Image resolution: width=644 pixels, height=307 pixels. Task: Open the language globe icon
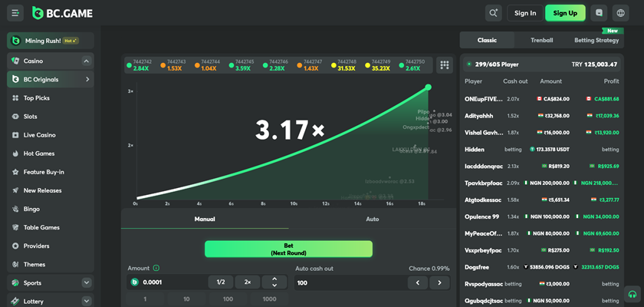coord(620,12)
